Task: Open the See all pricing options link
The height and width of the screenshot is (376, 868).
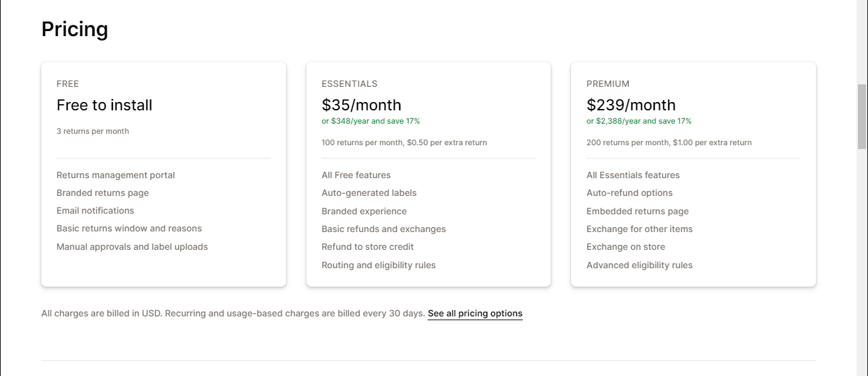Action: point(475,313)
